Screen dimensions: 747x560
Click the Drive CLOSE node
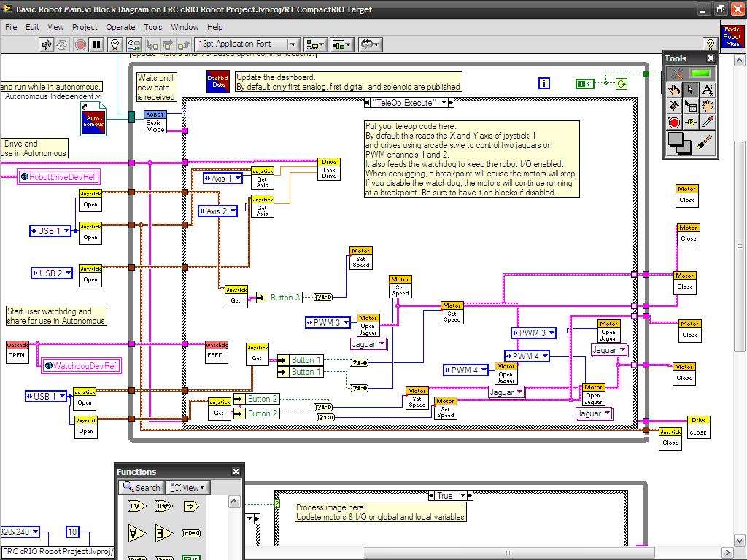click(x=698, y=427)
